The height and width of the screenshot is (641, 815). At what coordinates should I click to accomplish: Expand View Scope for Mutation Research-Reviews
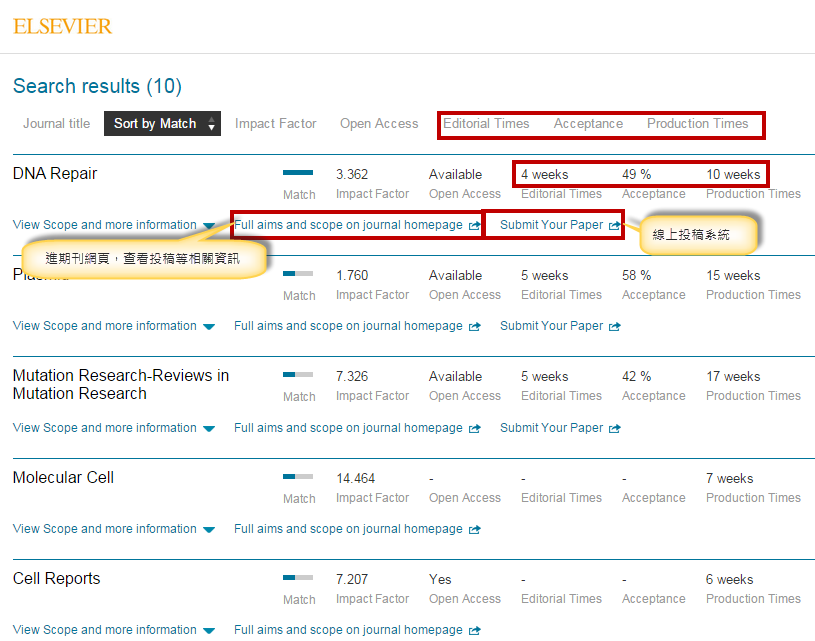tap(114, 428)
